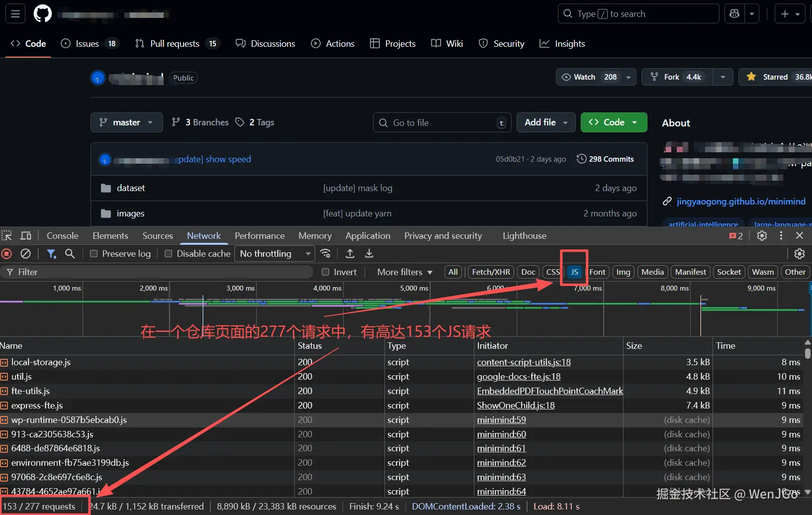Click the green Code button
This screenshot has height=515, width=812.
point(613,122)
